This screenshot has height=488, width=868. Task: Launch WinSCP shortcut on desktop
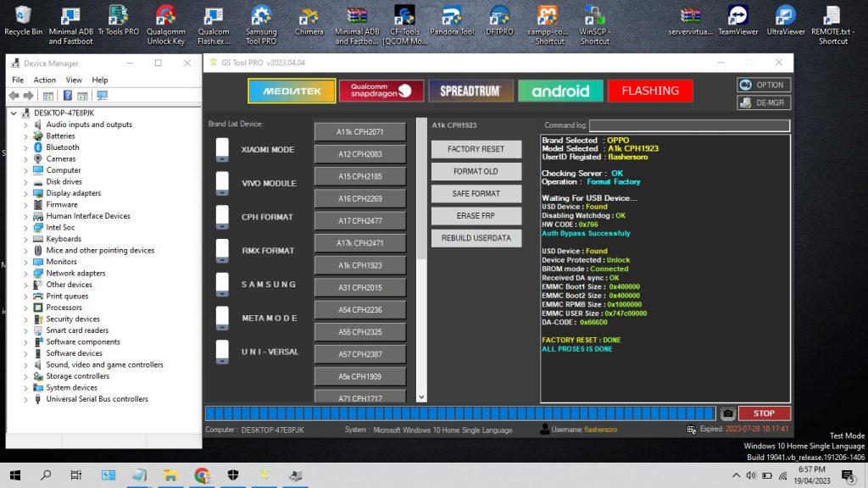594,25
